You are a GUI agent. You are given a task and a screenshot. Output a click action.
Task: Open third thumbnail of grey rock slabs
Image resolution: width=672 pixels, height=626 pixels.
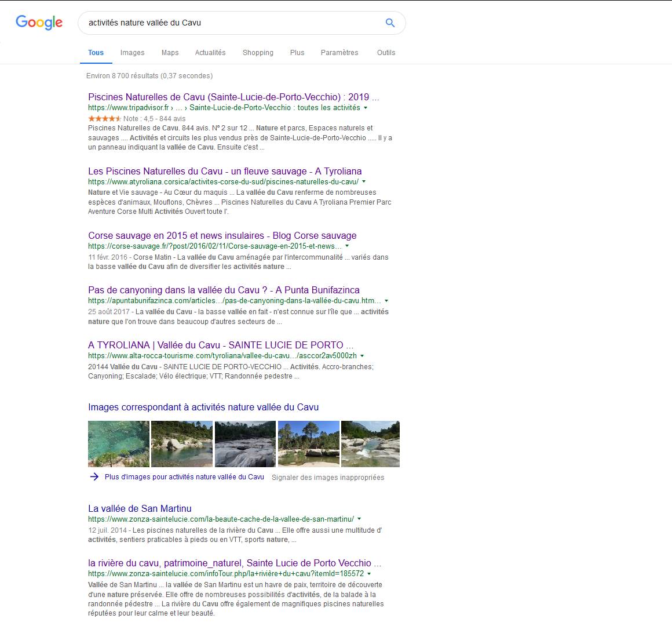point(245,444)
